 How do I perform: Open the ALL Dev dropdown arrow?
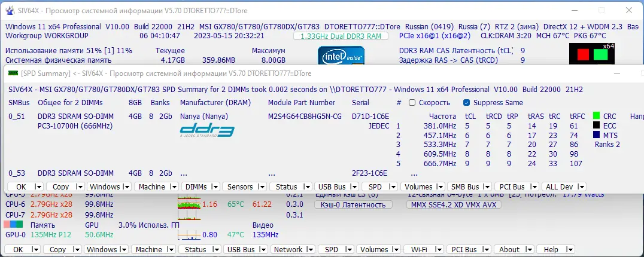coord(581,187)
